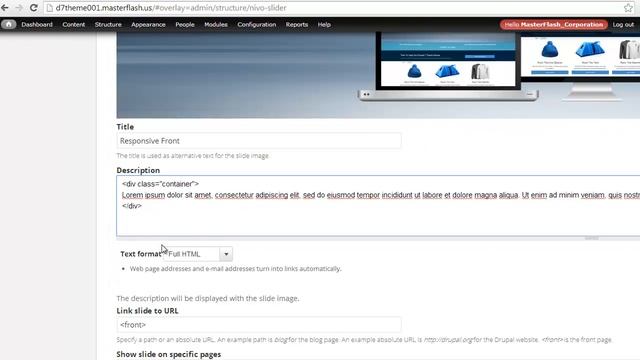
Task: Open the People admin menu
Action: 185,24
